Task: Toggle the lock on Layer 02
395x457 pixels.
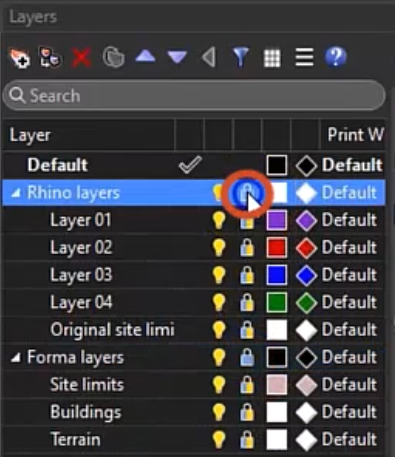Action: [x=247, y=248]
